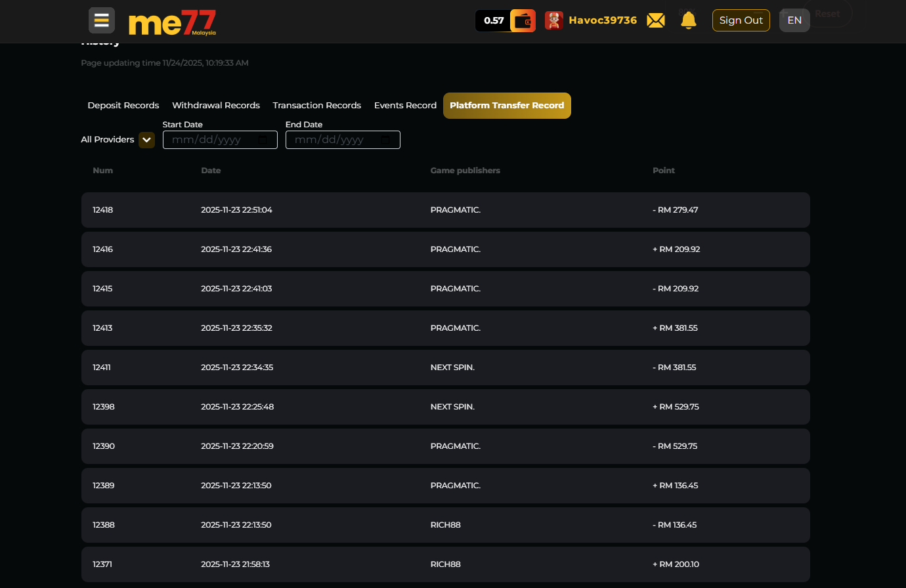This screenshot has width=906, height=588.
Task: Click the Havoc39736 username
Action: click(603, 20)
